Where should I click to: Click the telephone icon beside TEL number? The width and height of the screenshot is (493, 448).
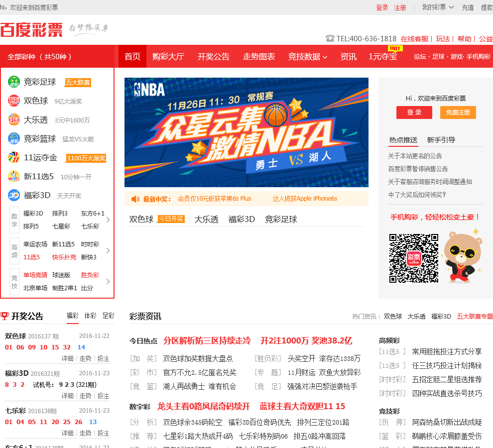click(x=330, y=39)
